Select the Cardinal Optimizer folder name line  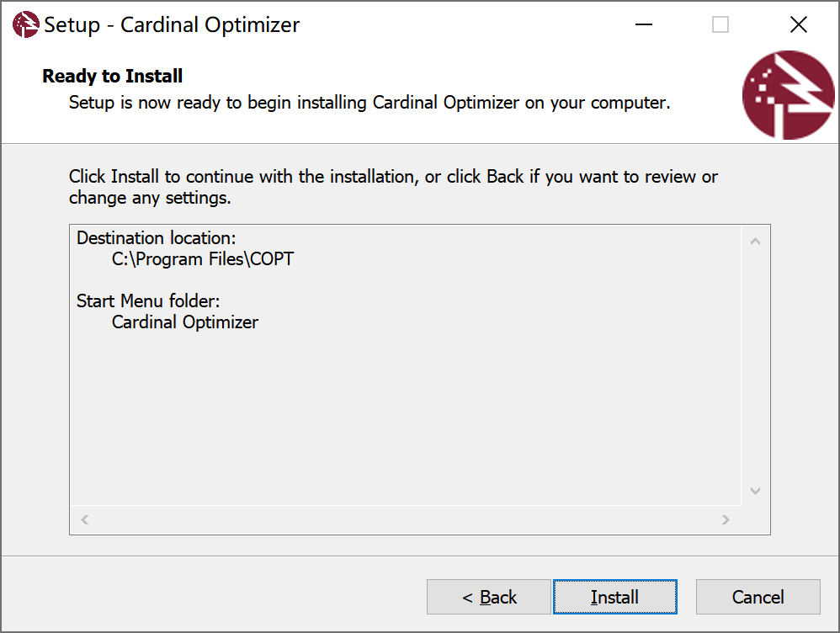(x=185, y=322)
